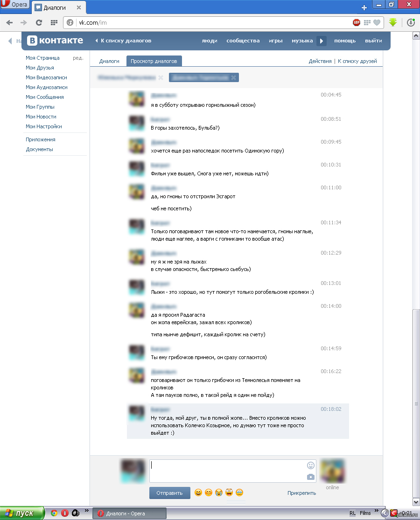Click the Отправить send button

click(169, 493)
